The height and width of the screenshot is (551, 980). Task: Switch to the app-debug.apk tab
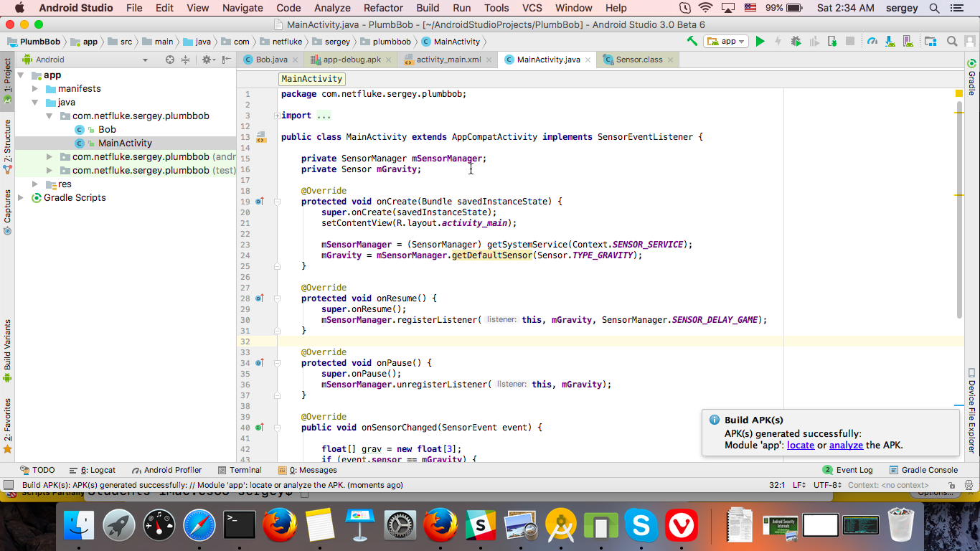pyautogui.click(x=352, y=60)
